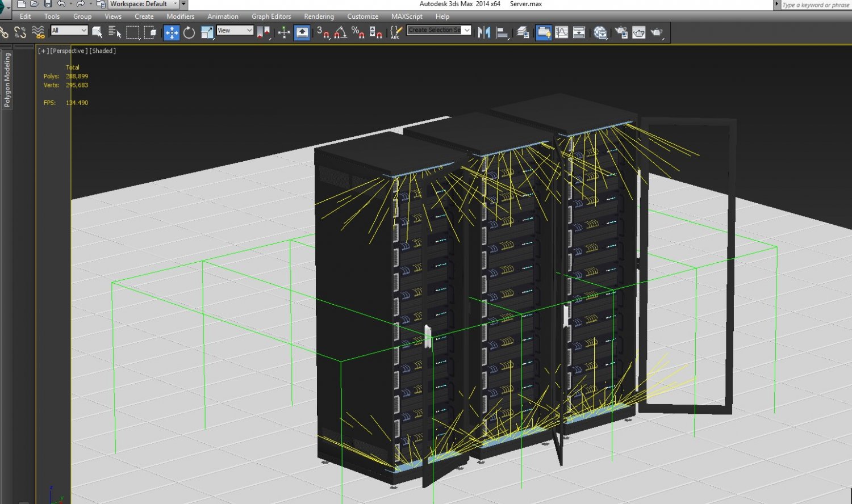Select the Move tool
852x504 pixels.
(172, 32)
